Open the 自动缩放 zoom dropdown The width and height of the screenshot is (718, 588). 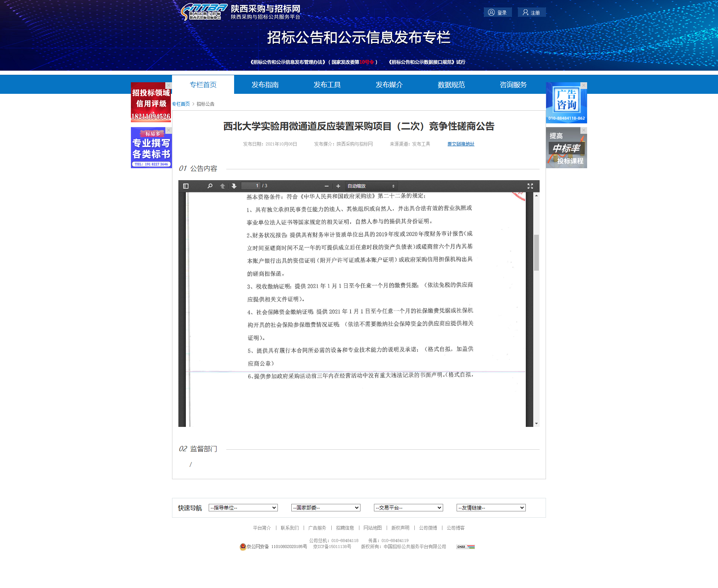tap(371, 186)
